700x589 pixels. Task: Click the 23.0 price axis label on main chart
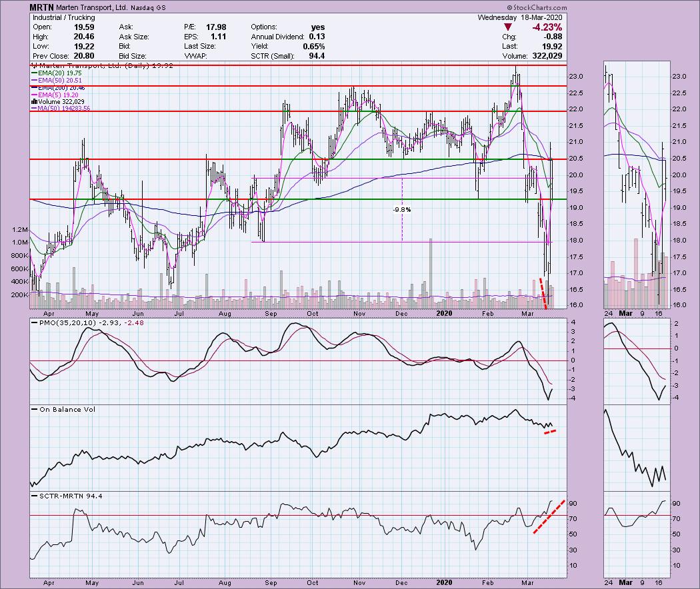(x=575, y=77)
